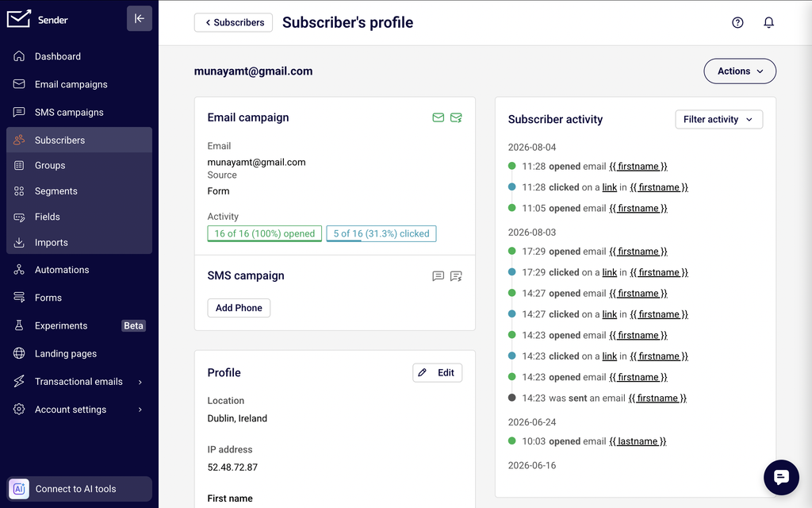This screenshot has width=812, height=508.
Task: Click the Source value Form
Action: pos(219,191)
